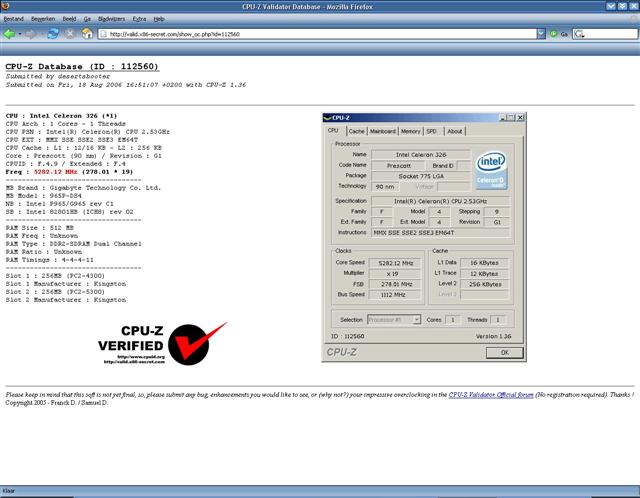Screen dimensions: 640x498
Task: Click the Multiplier value x 19
Action: (395, 274)
